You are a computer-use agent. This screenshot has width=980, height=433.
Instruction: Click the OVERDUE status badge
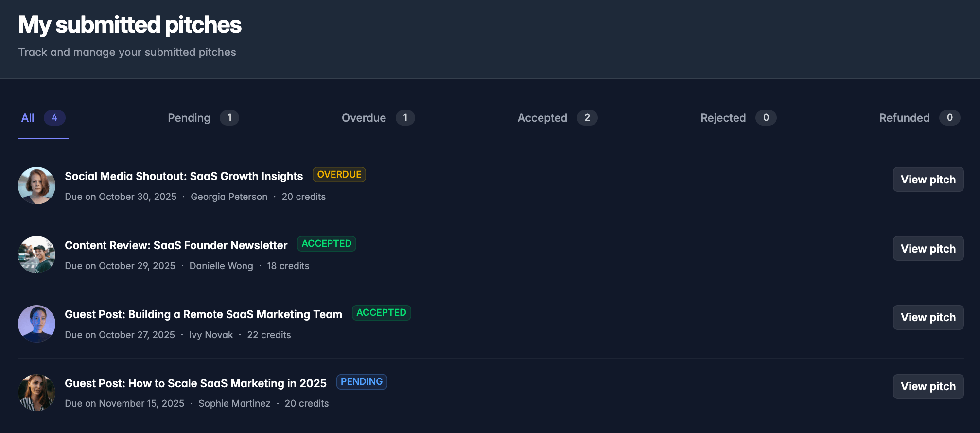click(x=339, y=175)
